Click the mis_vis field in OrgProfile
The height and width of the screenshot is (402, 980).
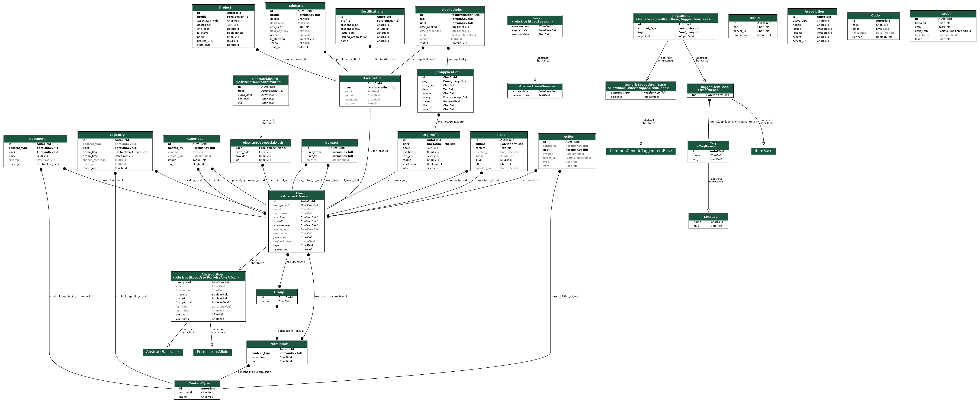click(x=429, y=156)
